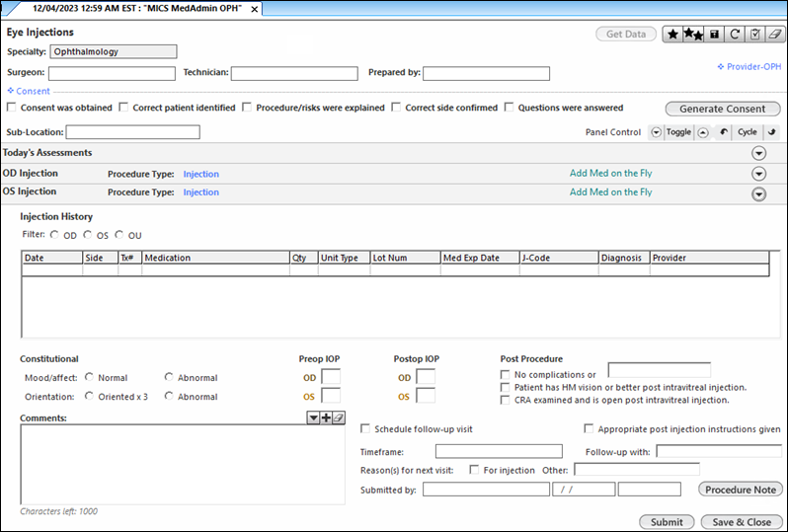This screenshot has width=788, height=532.
Task: Close the MICS MedAdmin OPH tab
Action: (x=255, y=9)
